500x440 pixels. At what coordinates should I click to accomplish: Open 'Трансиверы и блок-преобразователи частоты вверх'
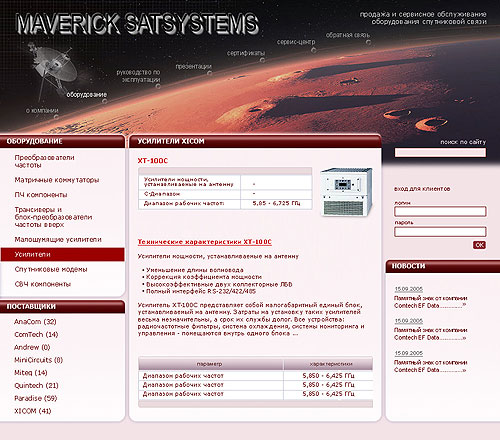53,217
